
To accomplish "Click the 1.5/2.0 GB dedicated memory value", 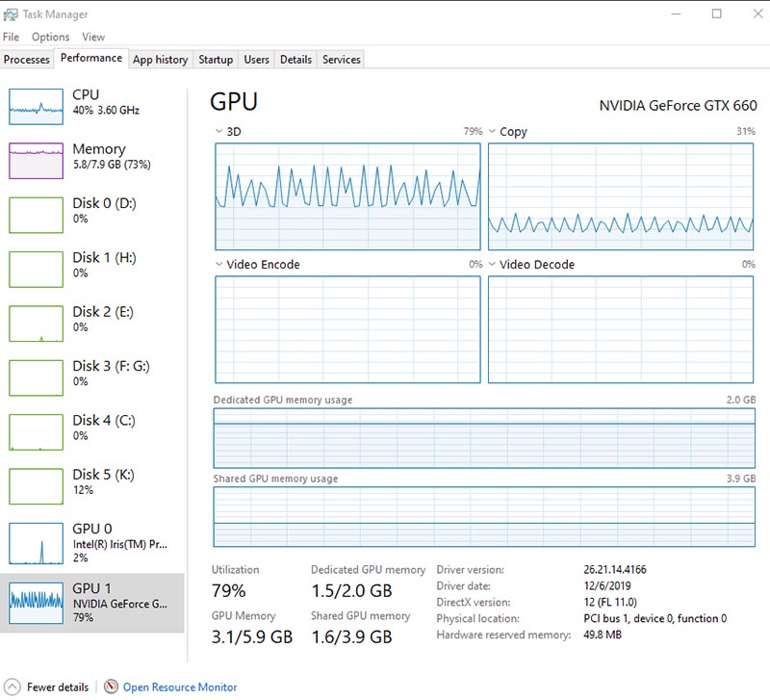I will click(351, 590).
